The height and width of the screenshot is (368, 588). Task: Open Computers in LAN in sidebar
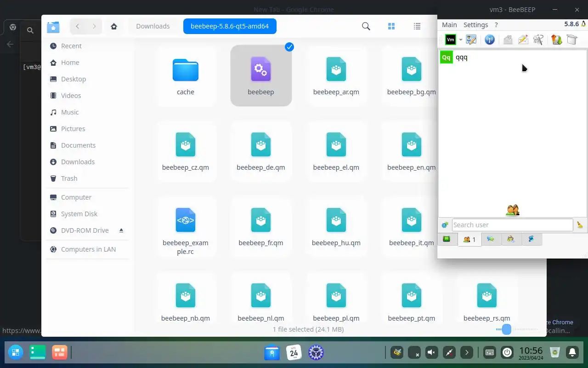coord(87,249)
